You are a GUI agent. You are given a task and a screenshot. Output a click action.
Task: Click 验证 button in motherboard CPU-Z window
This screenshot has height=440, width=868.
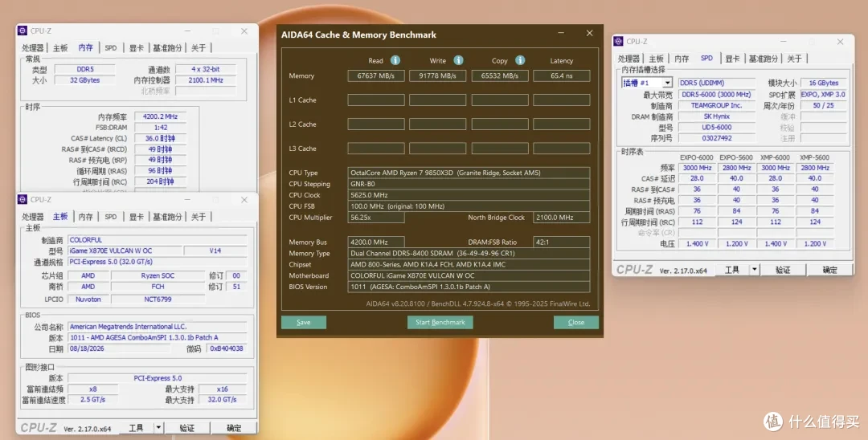187,428
